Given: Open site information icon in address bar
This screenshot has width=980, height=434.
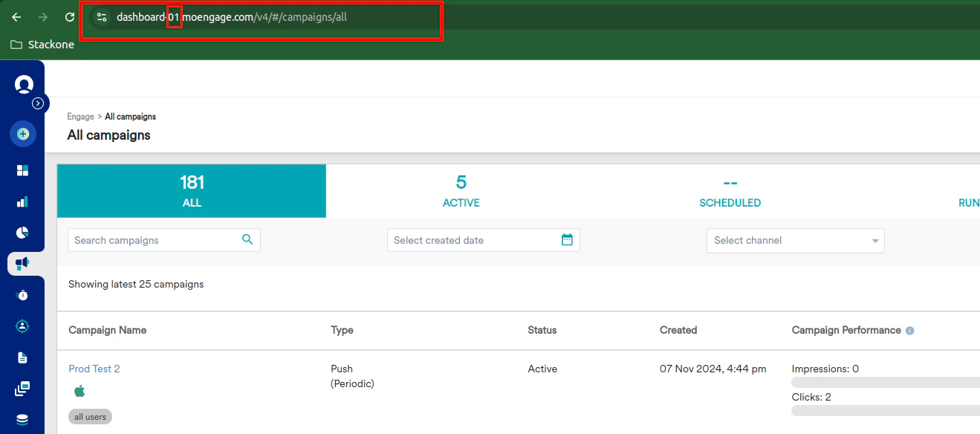Looking at the screenshot, I should coord(102,17).
